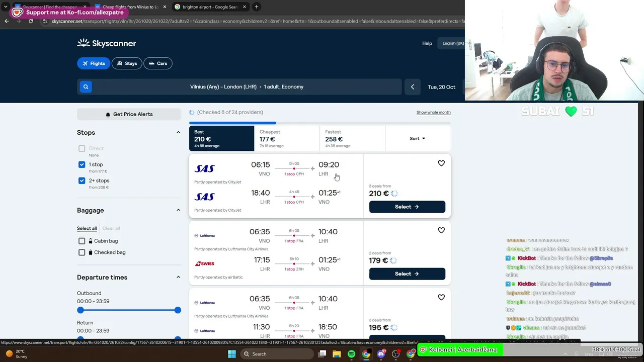The width and height of the screenshot is (644, 362).
Task: Enable the Cabin bag filter
Action: (82, 241)
